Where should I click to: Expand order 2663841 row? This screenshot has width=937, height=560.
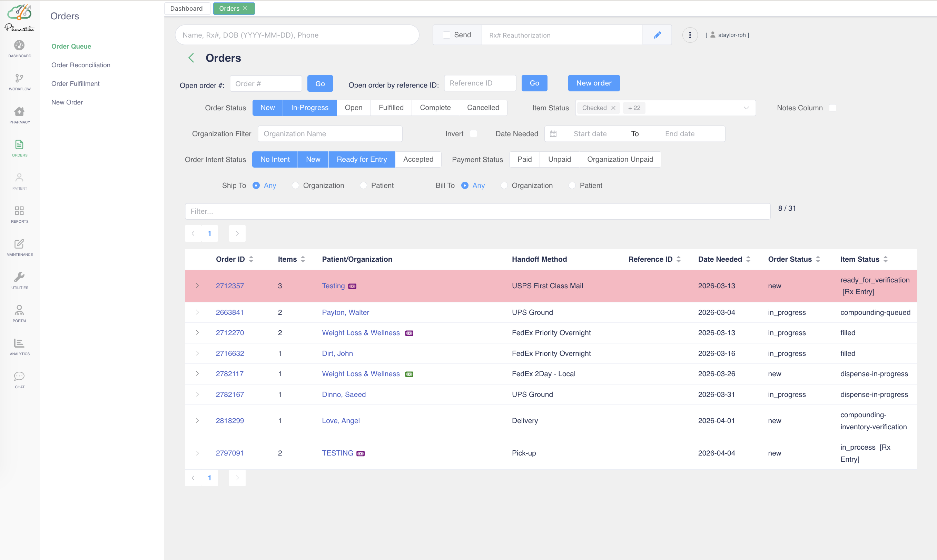tap(197, 312)
